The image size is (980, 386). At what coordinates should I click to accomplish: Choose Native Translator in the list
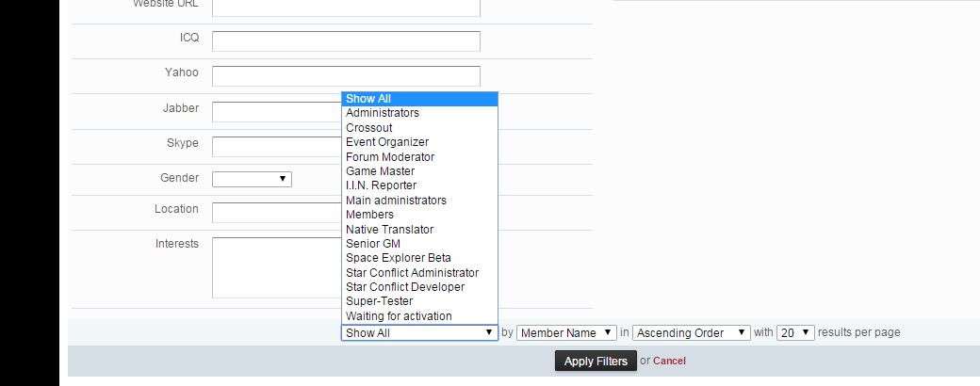point(389,230)
